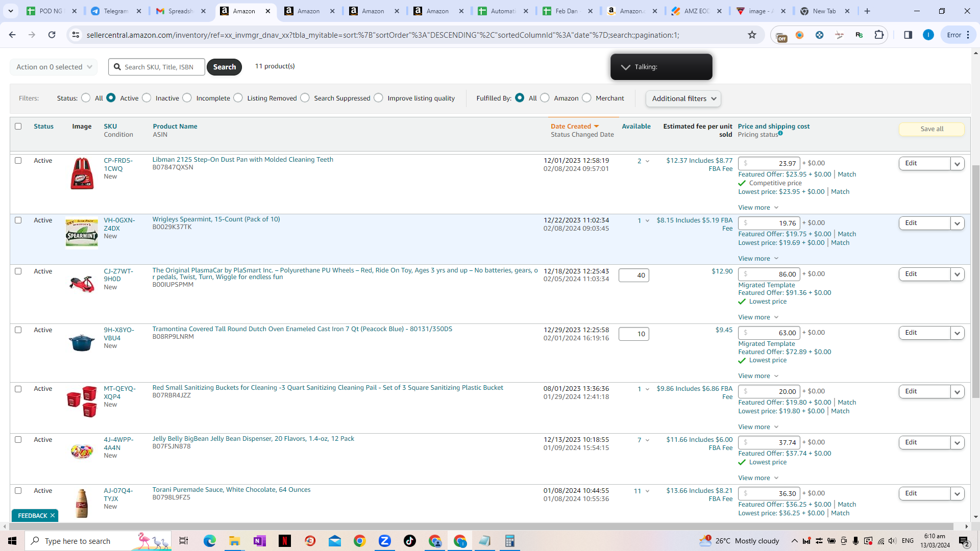The image size is (980, 551).
Task: Open the tab search dropdown in Chrome
Action: [10, 11]
